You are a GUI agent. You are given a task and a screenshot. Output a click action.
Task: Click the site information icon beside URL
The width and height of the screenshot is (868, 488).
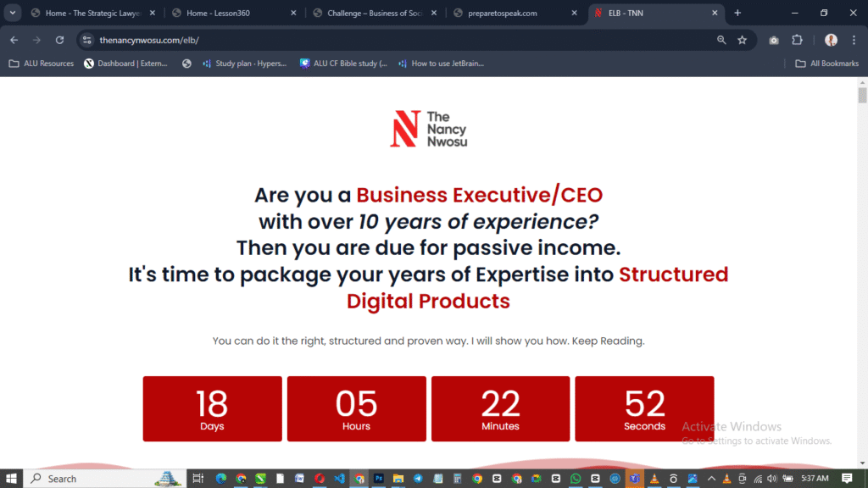(86, 40)
